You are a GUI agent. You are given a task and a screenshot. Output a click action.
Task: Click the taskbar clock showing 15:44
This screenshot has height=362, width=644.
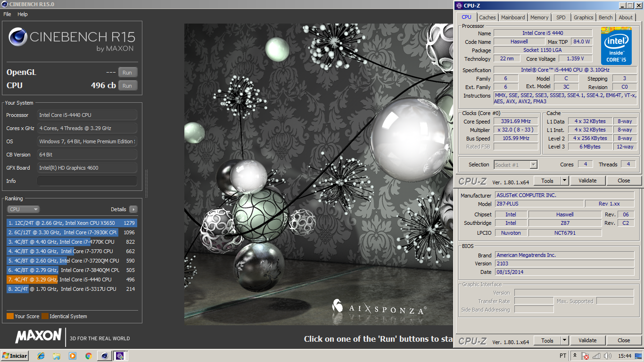[625, 356]
